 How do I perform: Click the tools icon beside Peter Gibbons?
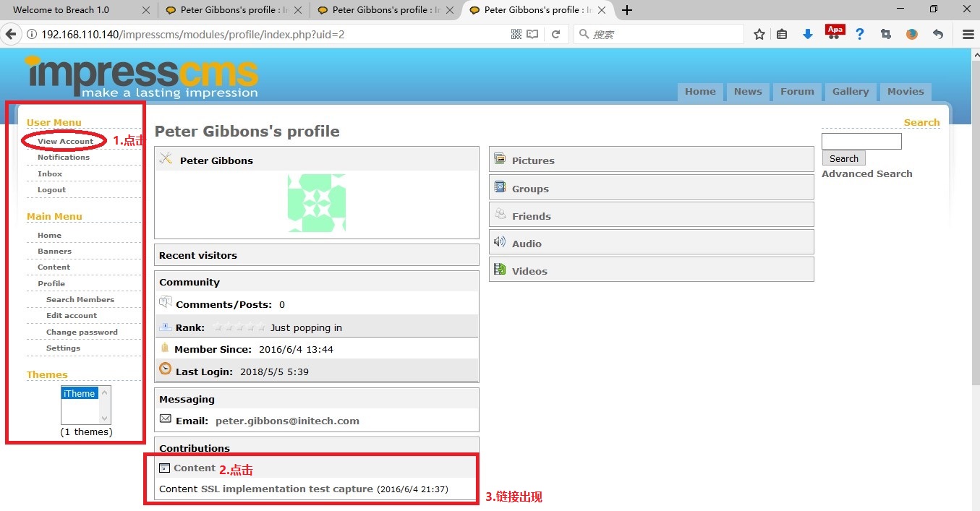166,158
